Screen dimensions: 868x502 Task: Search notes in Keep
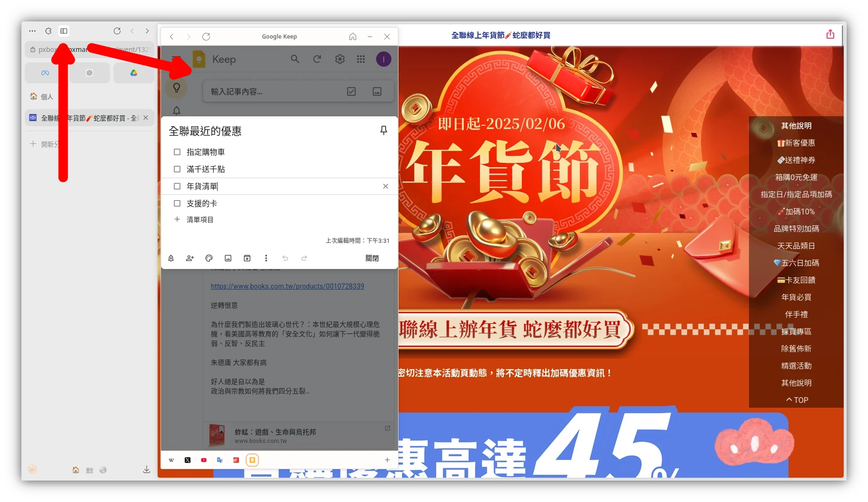[295, 59]
